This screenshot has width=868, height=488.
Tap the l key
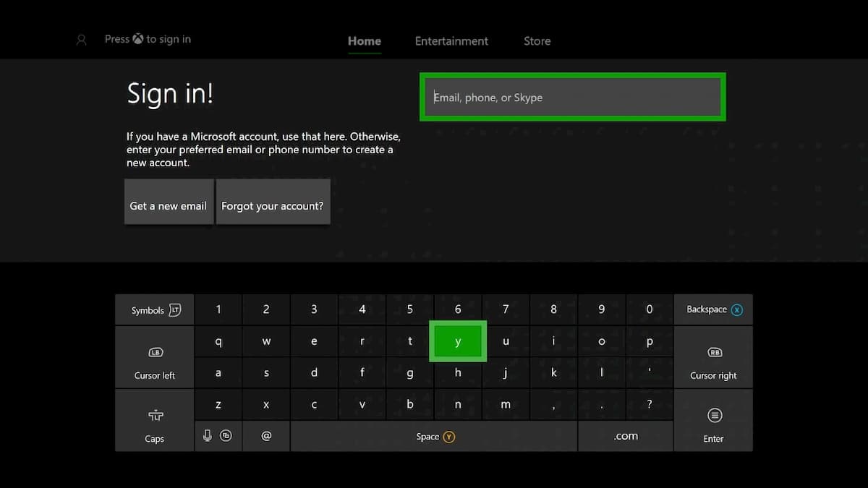[x=602, y=373]
